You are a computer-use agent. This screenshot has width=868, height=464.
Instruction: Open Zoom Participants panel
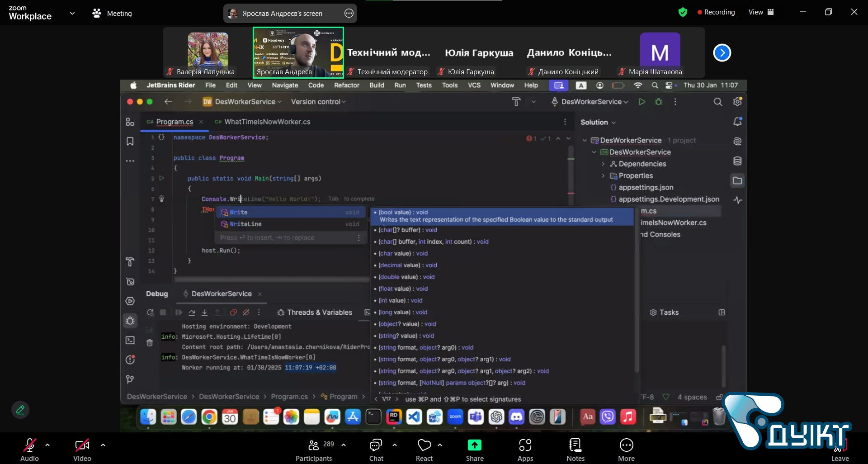314,449
